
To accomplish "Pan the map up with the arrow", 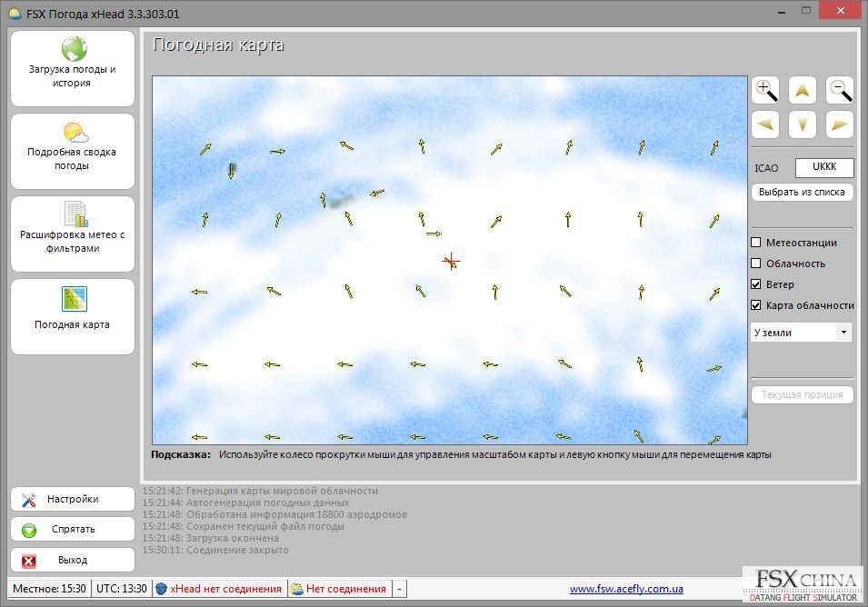I will (x=803, y=90).
